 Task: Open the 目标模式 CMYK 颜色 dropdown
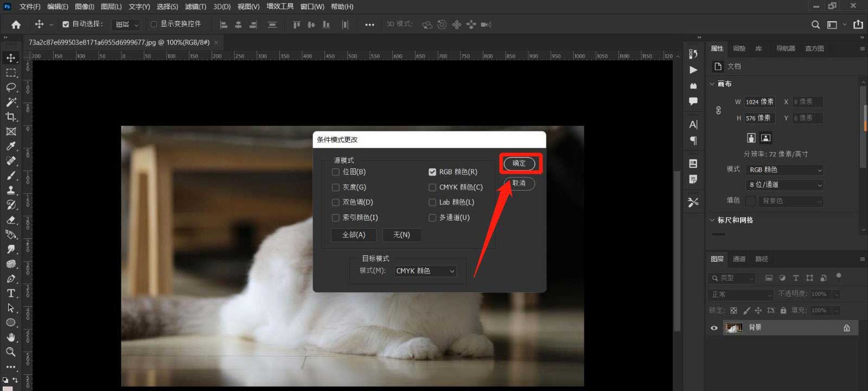pos(425,271)
